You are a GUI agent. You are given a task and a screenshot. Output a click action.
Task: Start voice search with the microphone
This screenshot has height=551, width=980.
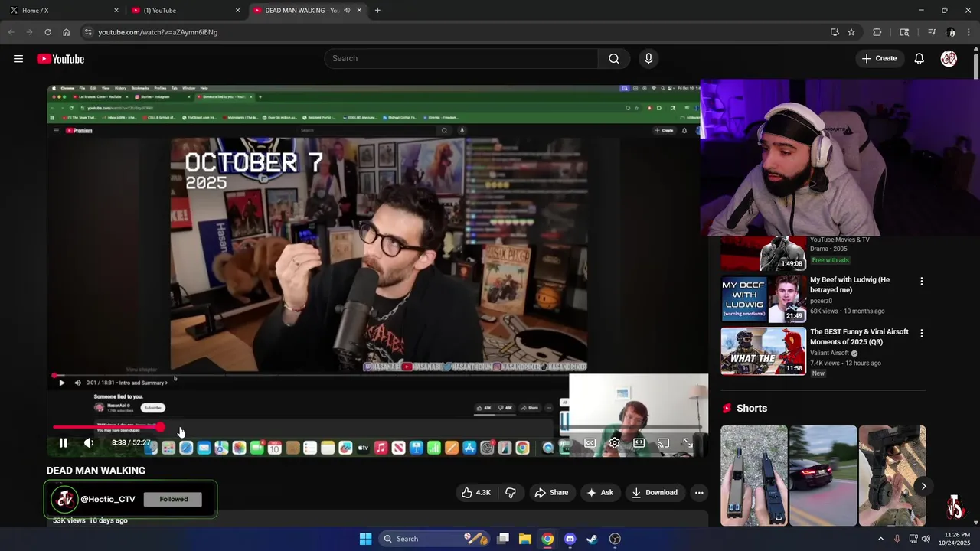pos(648,59)
